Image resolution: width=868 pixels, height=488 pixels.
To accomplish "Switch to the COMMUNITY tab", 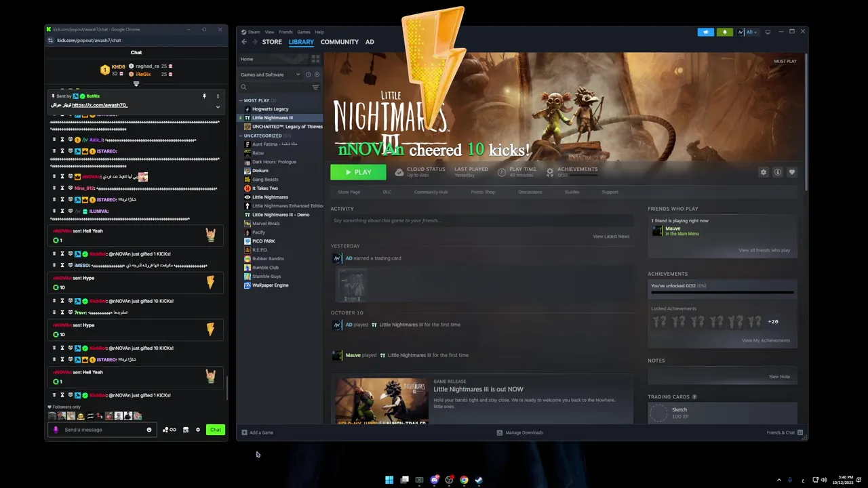I will tap(340, 42).
